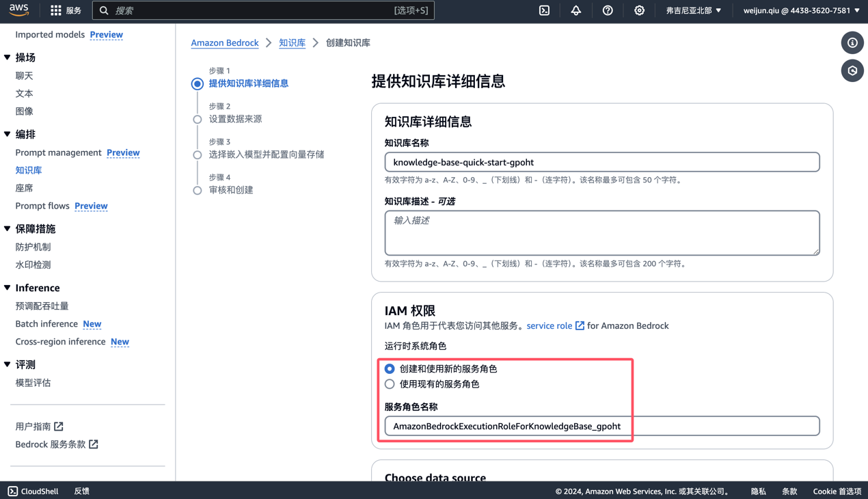This screenshot has height=499, width=868.
Task: Open Batch inference in sidebar
Action: tap(46, 324)
